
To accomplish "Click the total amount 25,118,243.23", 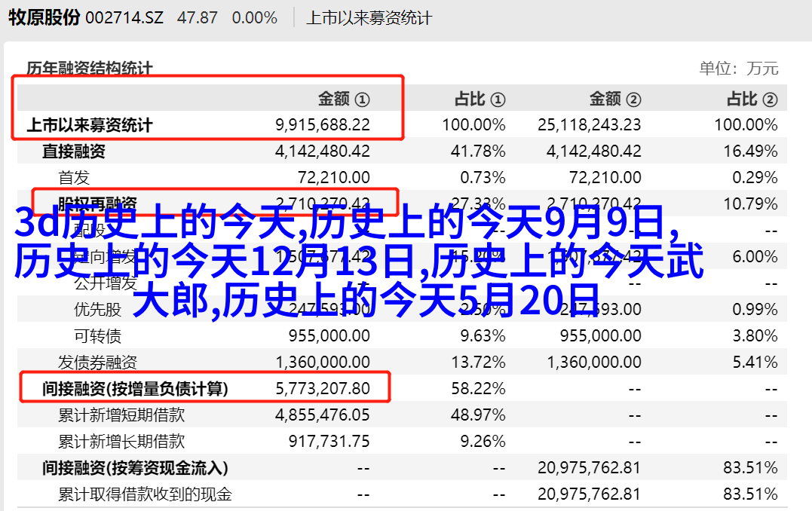I will point(590,125).
